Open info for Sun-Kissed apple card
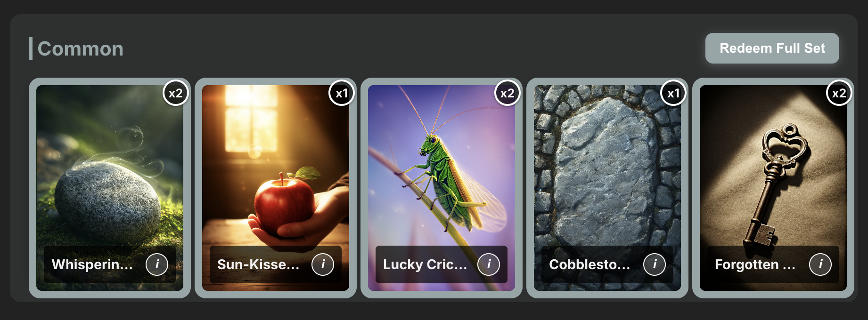This screenshot has width=868, height=320. 323,264
